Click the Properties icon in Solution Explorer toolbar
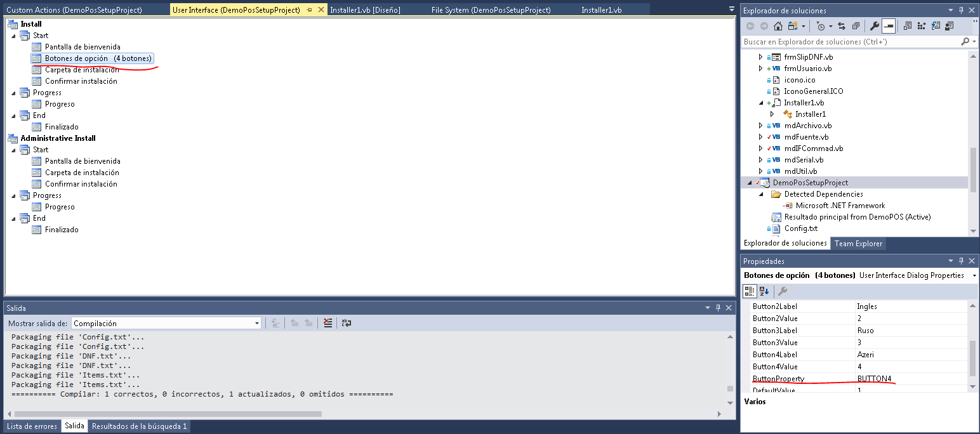This screenshot has height=434, width=980. pos(875,25)
